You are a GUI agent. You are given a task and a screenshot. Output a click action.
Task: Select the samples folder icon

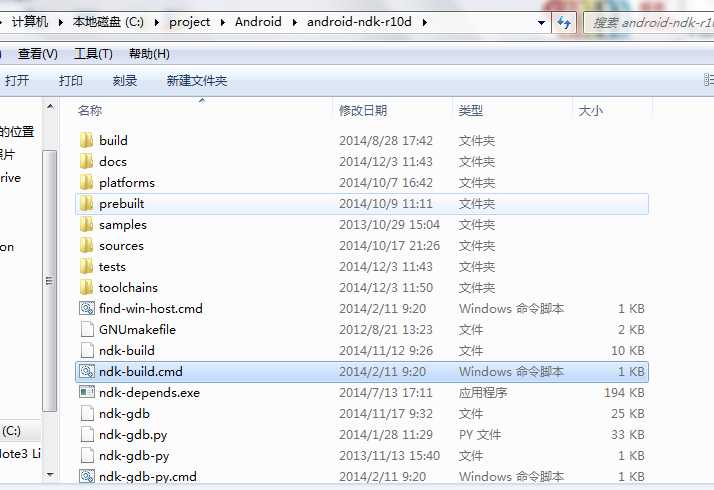point(87,224)
